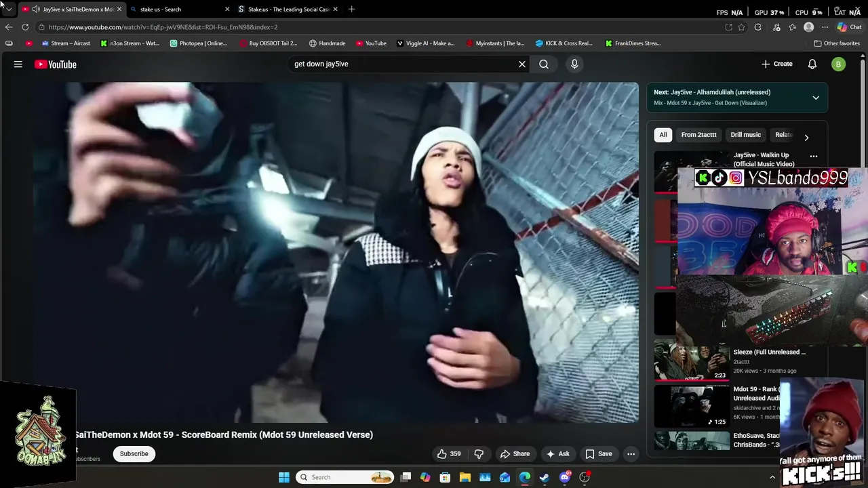This screenshot has width=868, height=488.
Task: Mute the playing YouTube tab speaker icon
Action: pyautogui.click(x=36, y=9)
